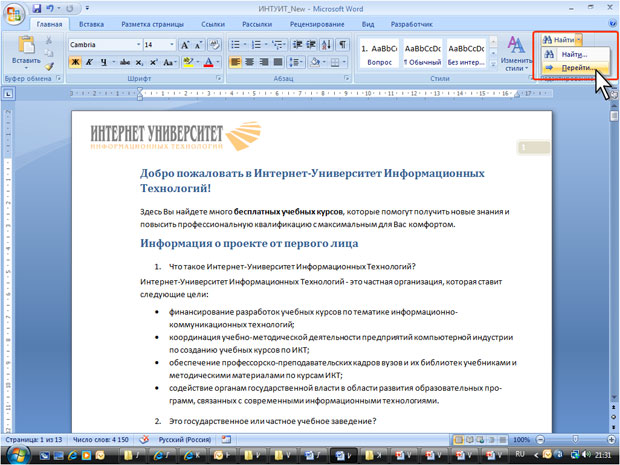This screenshot has width=620, height=465.
Task: Click the Subscript icon
Action: coord(139,62)
